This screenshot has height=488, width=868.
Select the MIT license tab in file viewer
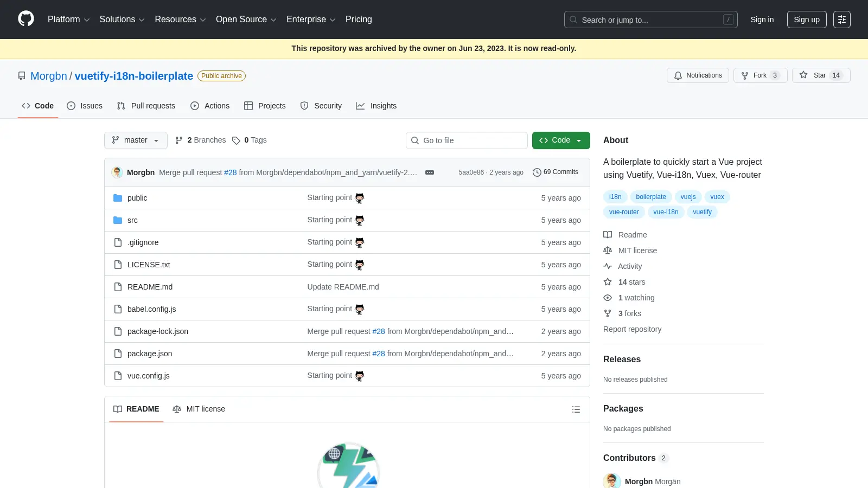[199, 409]
